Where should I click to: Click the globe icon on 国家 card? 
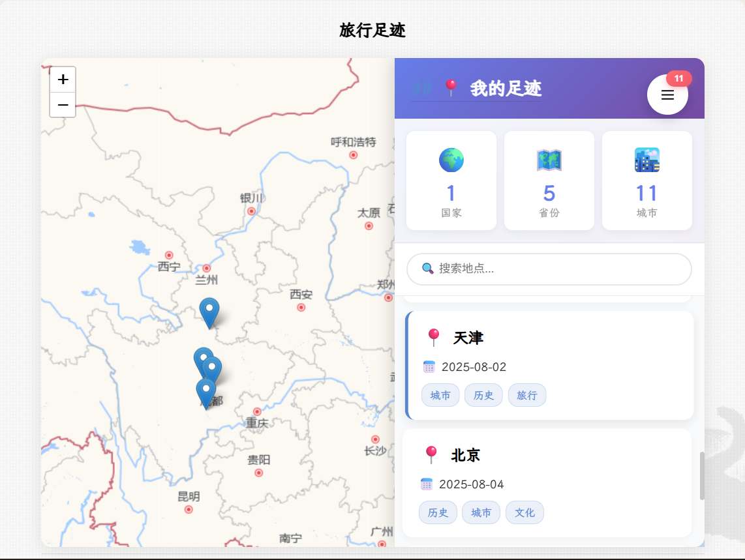451,160
